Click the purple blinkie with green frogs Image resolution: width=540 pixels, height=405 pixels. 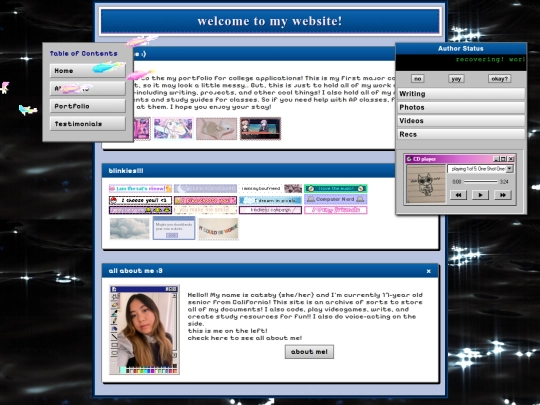(140, 210)
